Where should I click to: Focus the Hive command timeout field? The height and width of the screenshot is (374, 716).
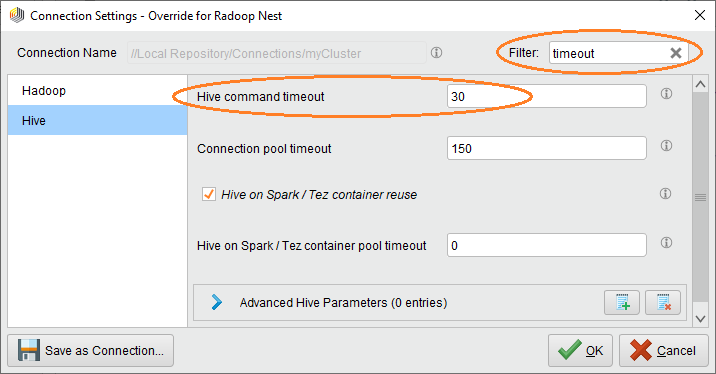coord(547,96)
